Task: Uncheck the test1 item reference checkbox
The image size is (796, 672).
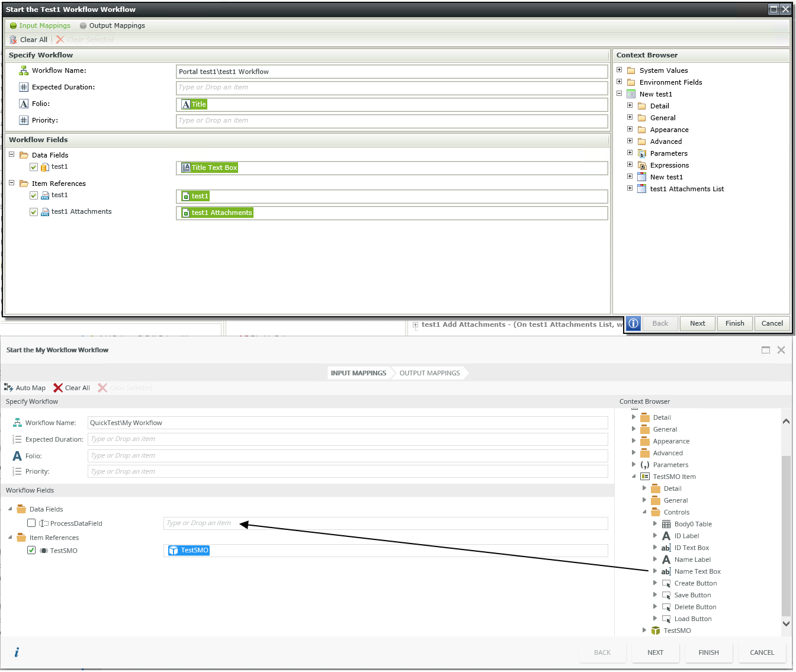Action: tap(34, 195)
